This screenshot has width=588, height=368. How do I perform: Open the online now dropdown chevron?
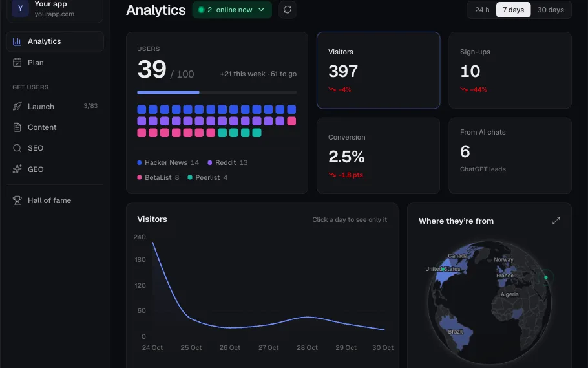pyautogui.click(x=262, y=10)
